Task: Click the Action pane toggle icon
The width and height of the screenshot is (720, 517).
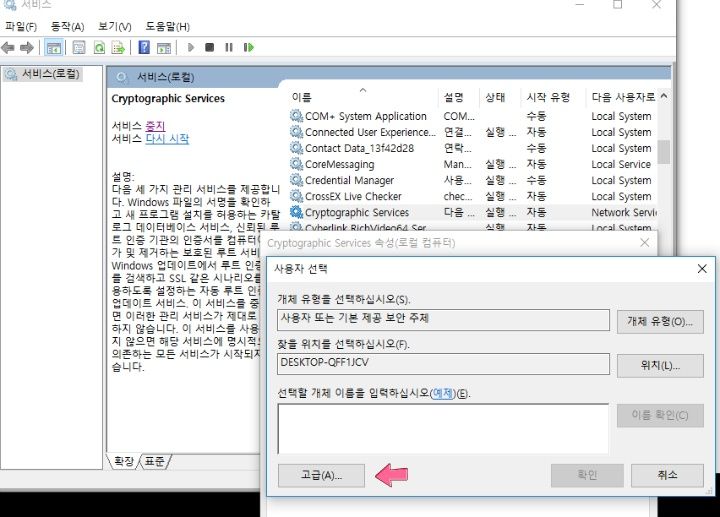Action: click(x=164, y=47)
